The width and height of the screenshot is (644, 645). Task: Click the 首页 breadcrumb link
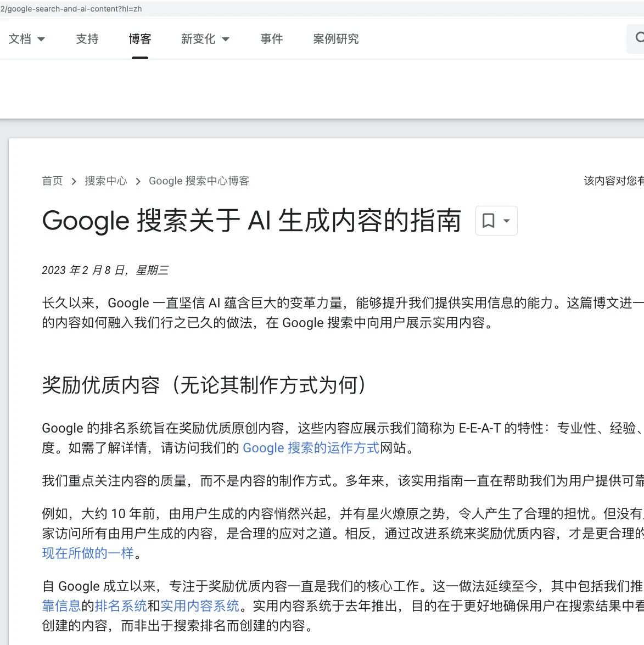52,181
